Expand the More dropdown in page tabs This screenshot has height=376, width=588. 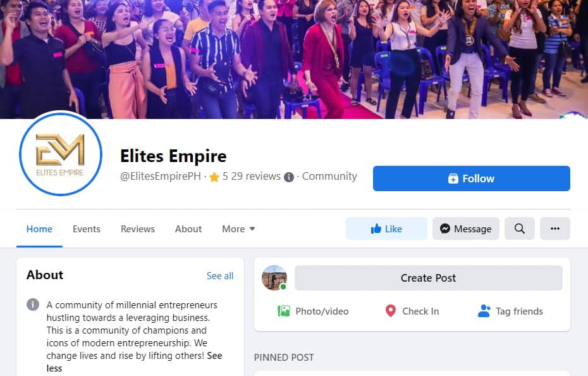238,229
